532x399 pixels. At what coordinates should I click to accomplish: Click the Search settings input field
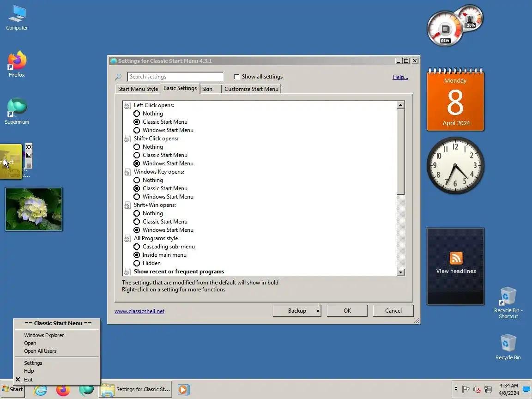click(175, 77)
